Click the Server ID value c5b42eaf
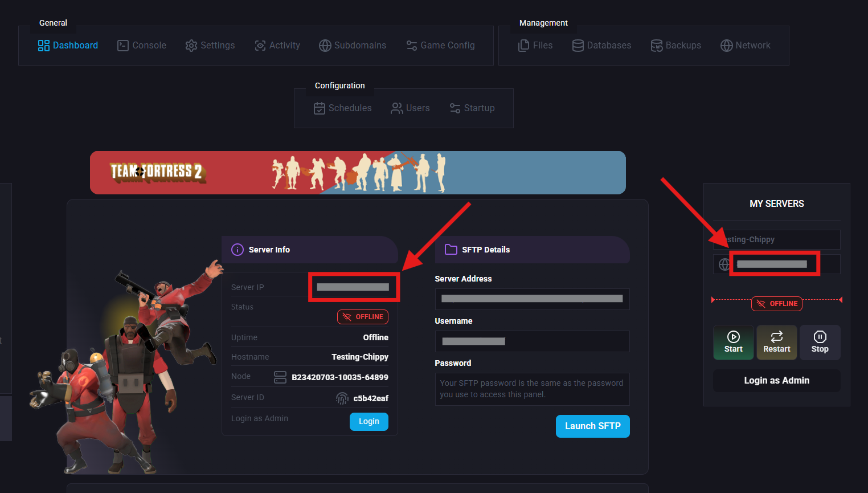Image resolution: width=868 pixels, height=493 pixels. point(371,398)
